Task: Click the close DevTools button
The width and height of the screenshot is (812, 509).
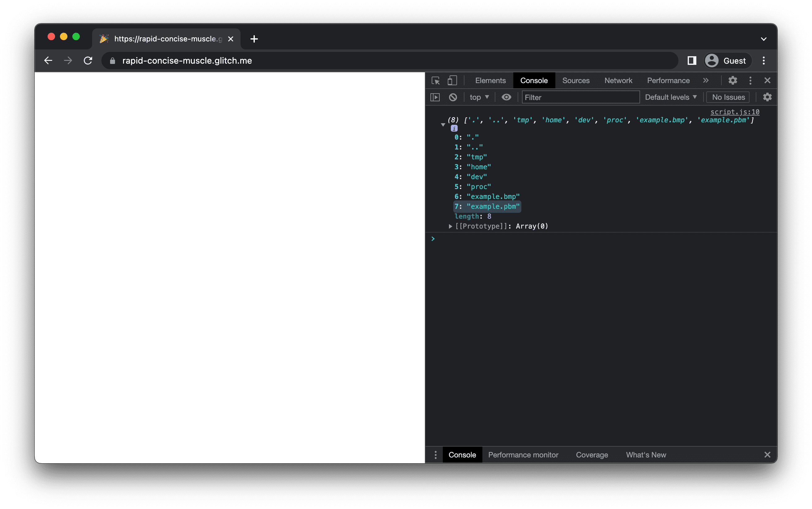Action: pyautogui.click(x=767, y=80)
